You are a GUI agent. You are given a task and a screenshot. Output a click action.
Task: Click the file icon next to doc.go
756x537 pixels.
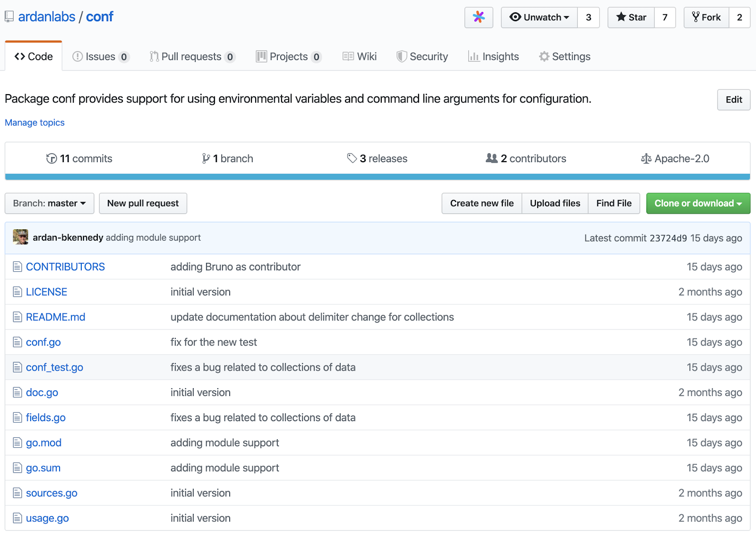click(17, 392)
